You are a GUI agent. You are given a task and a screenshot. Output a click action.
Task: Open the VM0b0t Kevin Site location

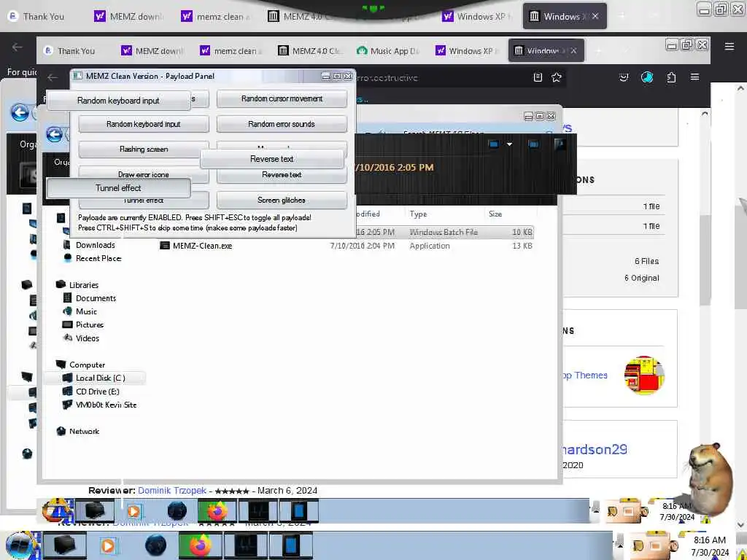106,405
